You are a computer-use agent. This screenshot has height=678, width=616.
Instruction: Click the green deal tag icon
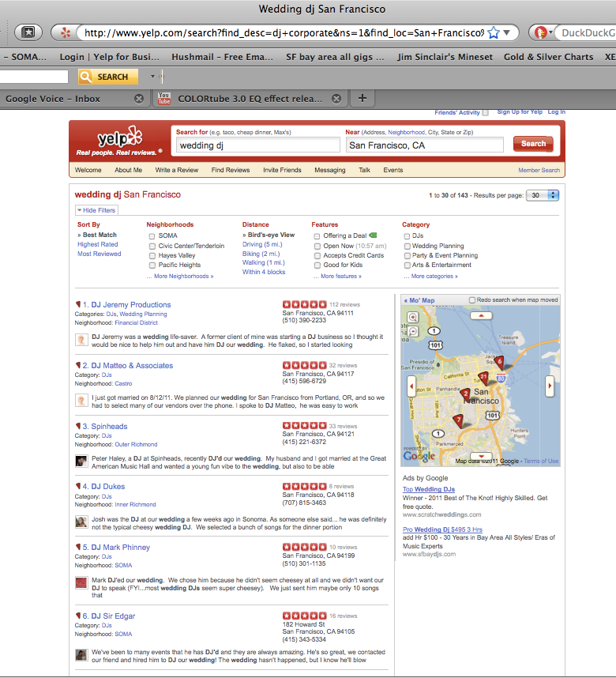click(x=373, y=235)
